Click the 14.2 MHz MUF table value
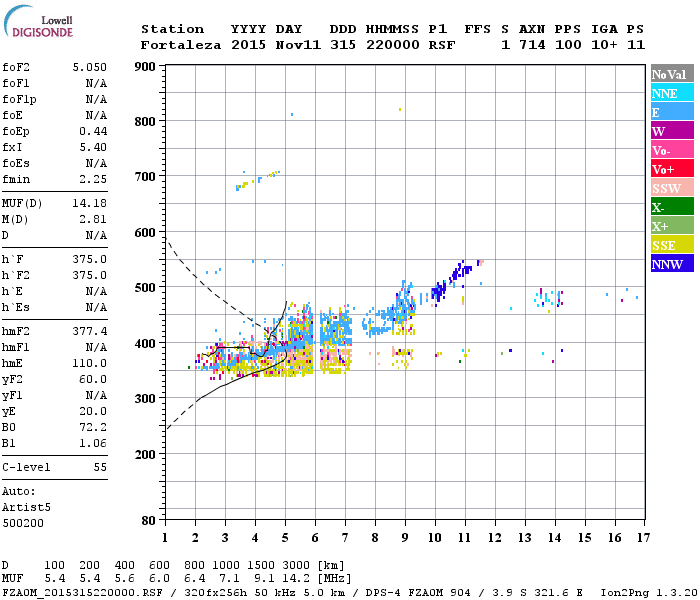Image resolution: width=700 pixels, height=600 pixels. tap(296, 579)
